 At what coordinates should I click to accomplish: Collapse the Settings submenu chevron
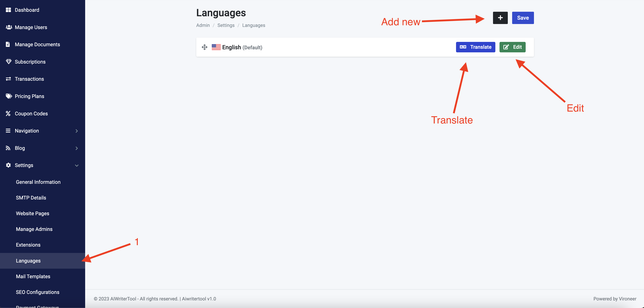(x=77, y=165)
